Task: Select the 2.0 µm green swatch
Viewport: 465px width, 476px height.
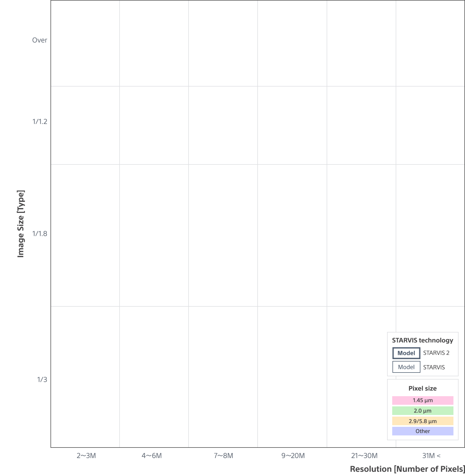Action: click(423, 411)
